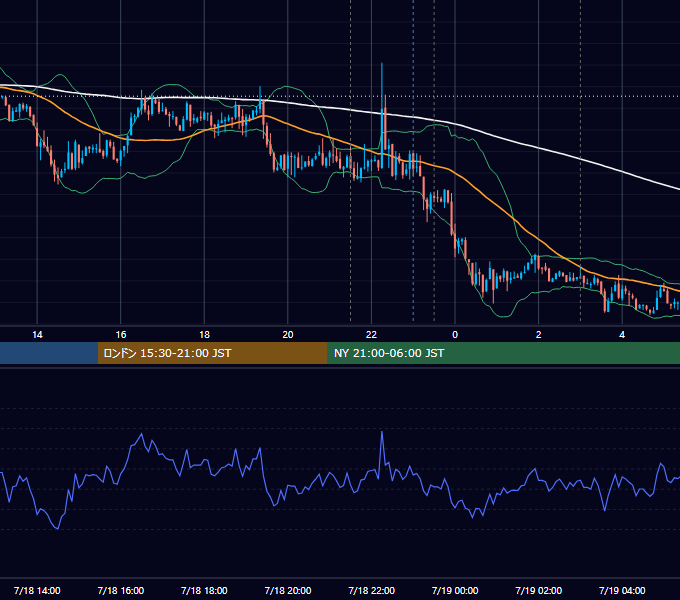Screen dimensions: 680x600
Task: Click the 7/18 16:00 time label
Action: point(121,590)
